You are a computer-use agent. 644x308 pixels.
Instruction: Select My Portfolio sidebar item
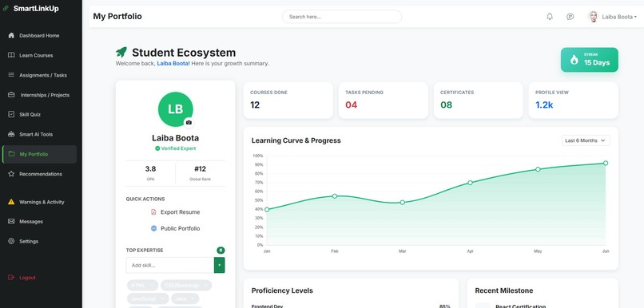tap(39, 154)
